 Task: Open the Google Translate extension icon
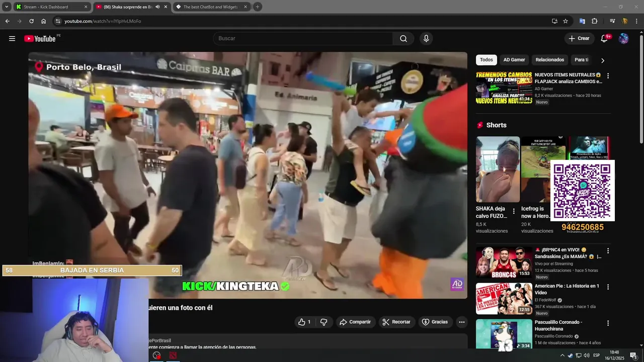click(x=582, y=21)
